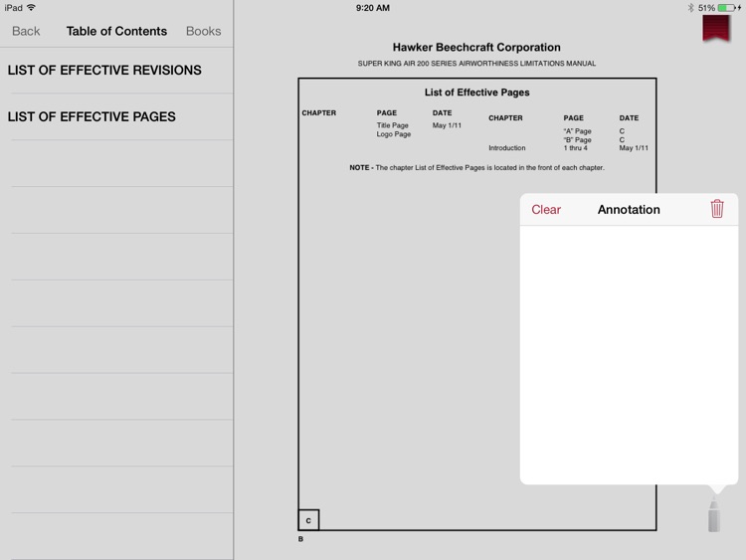The height and width of the screenshot is (560, 746).
Task: Tap the NOTE line about chapter pages
Action: (x=476, y=167)
